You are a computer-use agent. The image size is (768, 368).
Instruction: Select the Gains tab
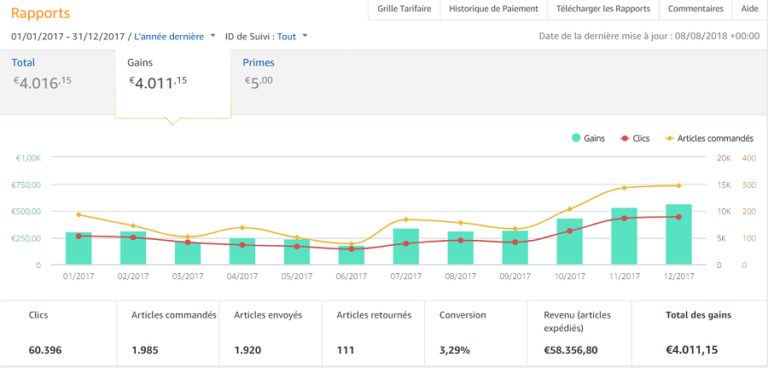point(173,83)
